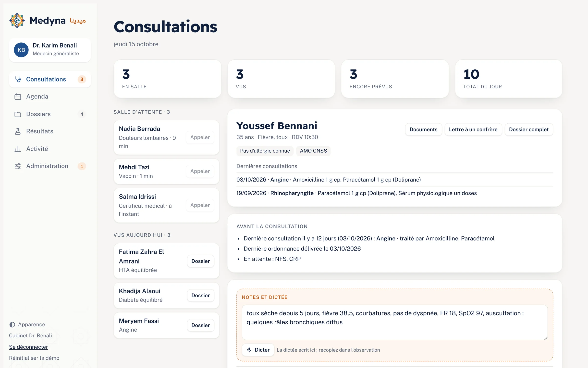Start dictation with the Dicter button
Screen dimensions: 588x368
(258, 350)
